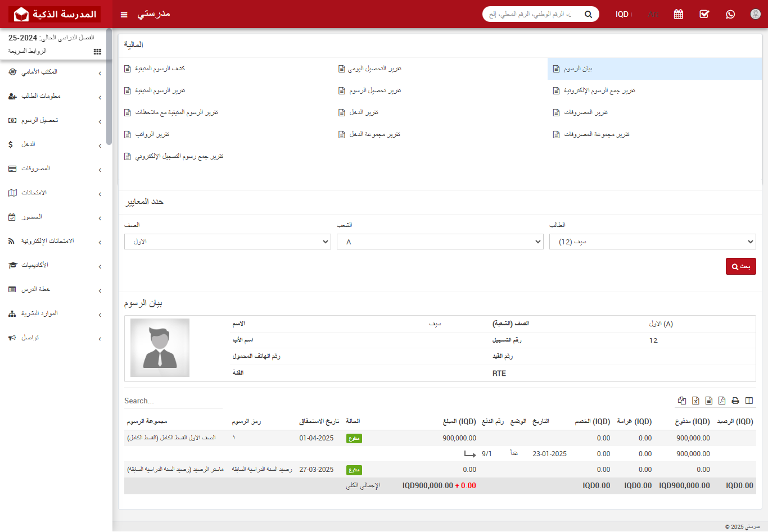
Task: Open the user profile avatar menu
Action: (755, 14)
